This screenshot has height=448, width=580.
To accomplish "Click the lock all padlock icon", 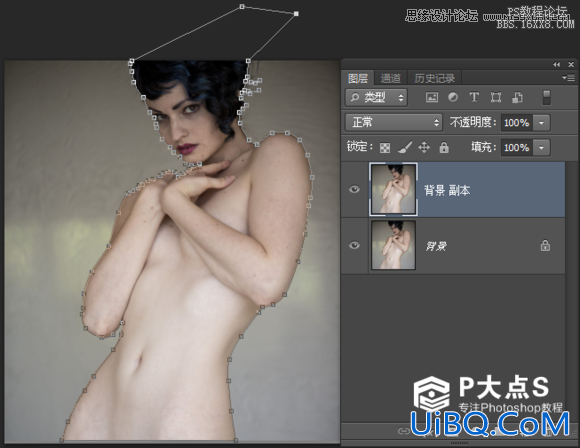I will 444,147.
